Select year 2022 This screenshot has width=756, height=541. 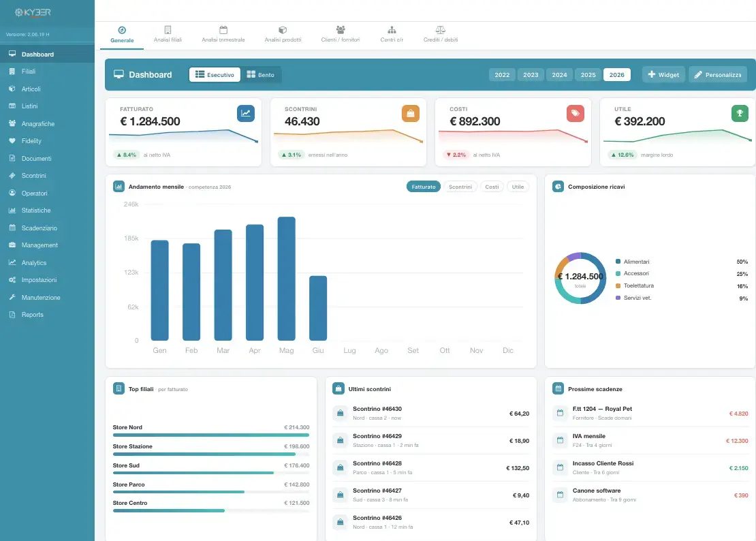(502, 75)
